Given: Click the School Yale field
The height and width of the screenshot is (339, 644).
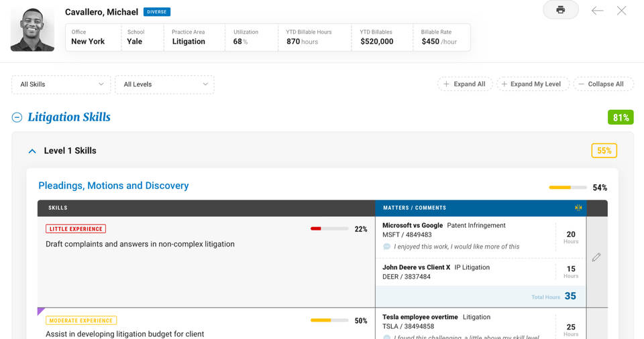Looking at the screenshot, I should coord(142,38).
